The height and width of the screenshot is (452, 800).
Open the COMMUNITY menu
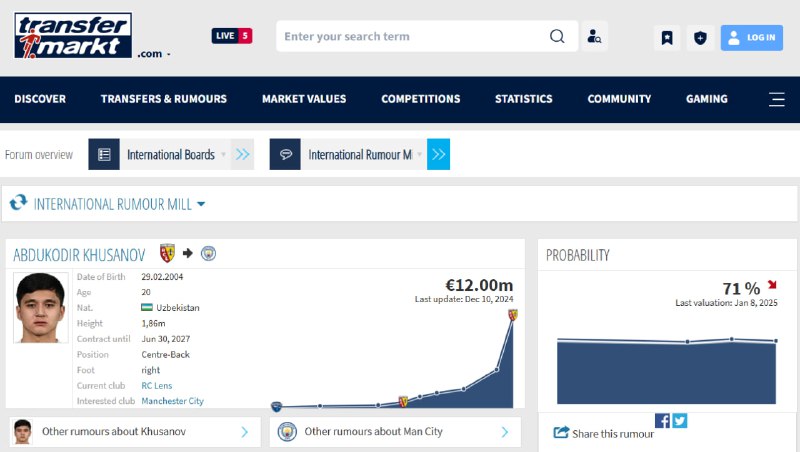coord(619,99)
